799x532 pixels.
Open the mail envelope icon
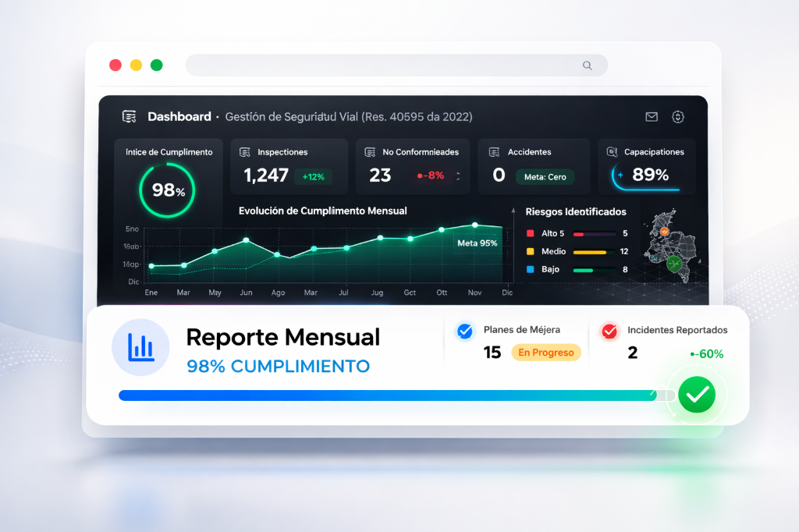point(652,117)
